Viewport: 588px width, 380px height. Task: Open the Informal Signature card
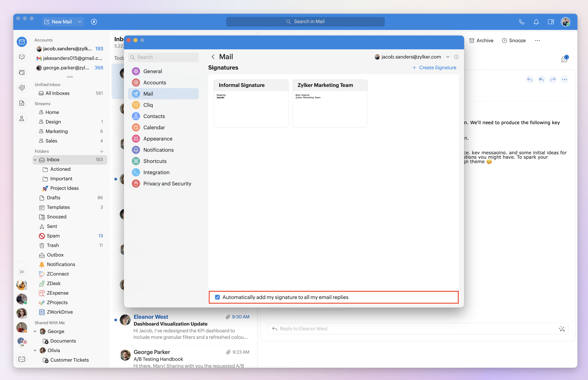click(x=251, y=103)
